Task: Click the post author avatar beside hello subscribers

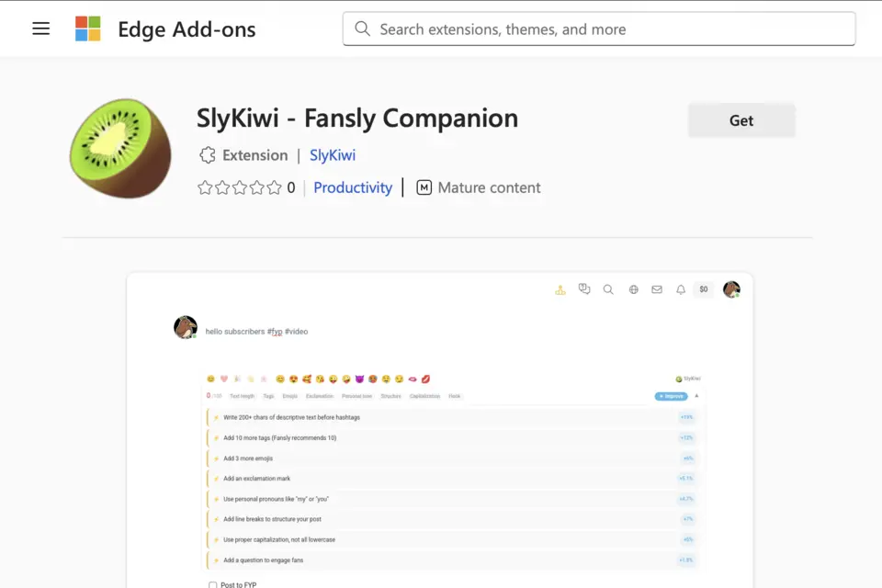Action: click(x=185, y=327)
